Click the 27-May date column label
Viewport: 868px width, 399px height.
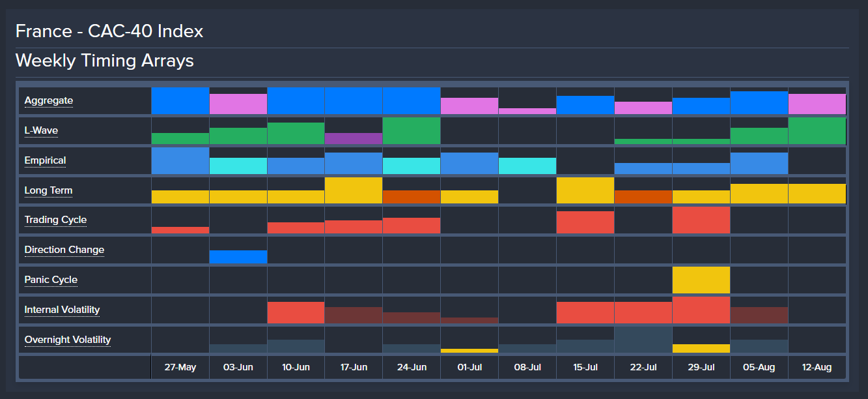click(x=180, y=367)
